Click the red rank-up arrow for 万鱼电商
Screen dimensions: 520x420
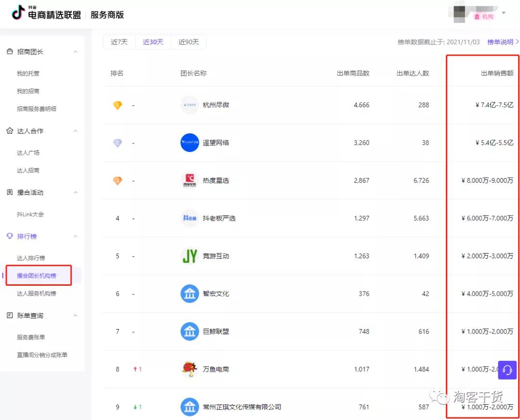point(135,369)
